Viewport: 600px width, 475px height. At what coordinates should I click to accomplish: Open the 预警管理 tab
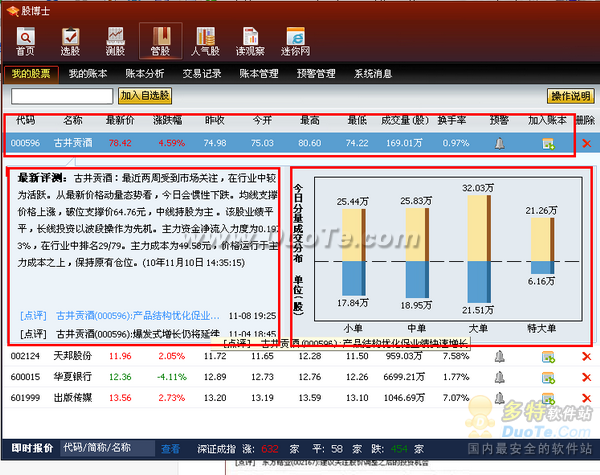(316, 74)
